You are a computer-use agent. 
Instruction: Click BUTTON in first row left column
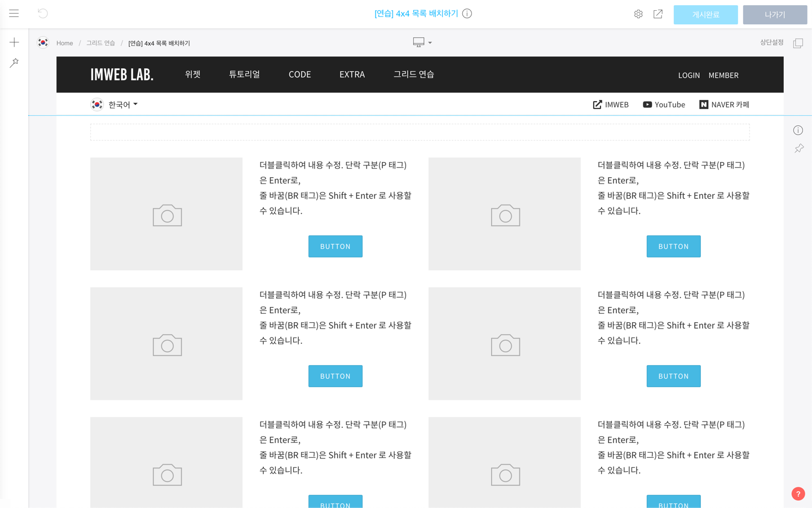[336, 246]
